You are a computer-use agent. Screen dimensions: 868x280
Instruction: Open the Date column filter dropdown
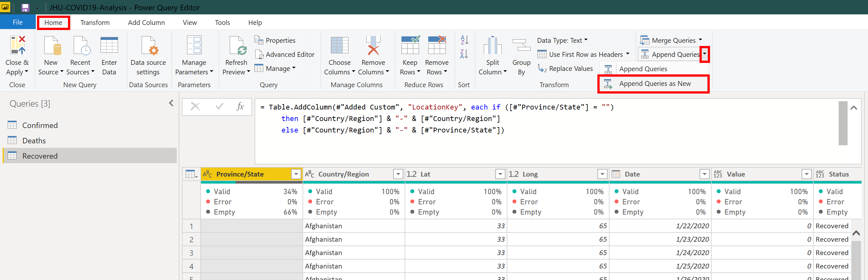pos(704,174)
